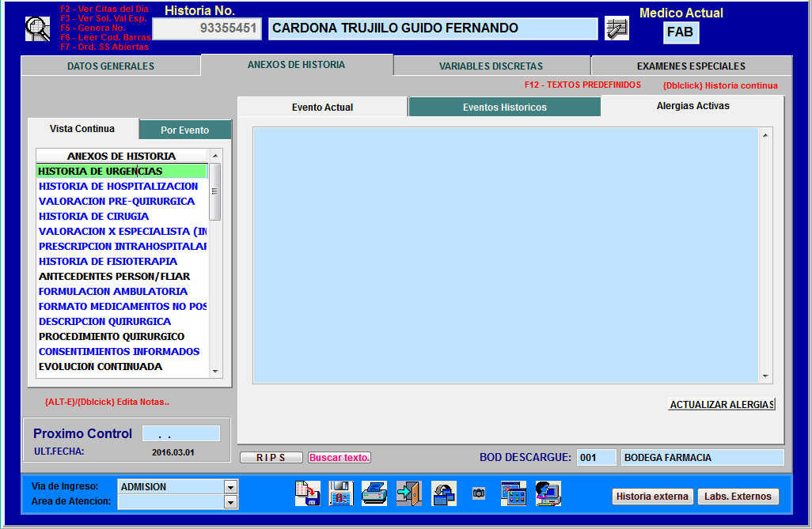Go to the EXAMENES ESPECIALES tab
Image resolution: width=812 pixels, height=529 pixels.
pos(692,66)
